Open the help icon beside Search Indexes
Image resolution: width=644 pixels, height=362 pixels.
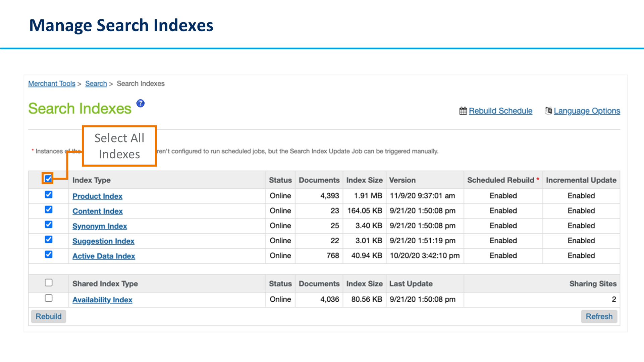pyautogui.click(x=141, y=103)
